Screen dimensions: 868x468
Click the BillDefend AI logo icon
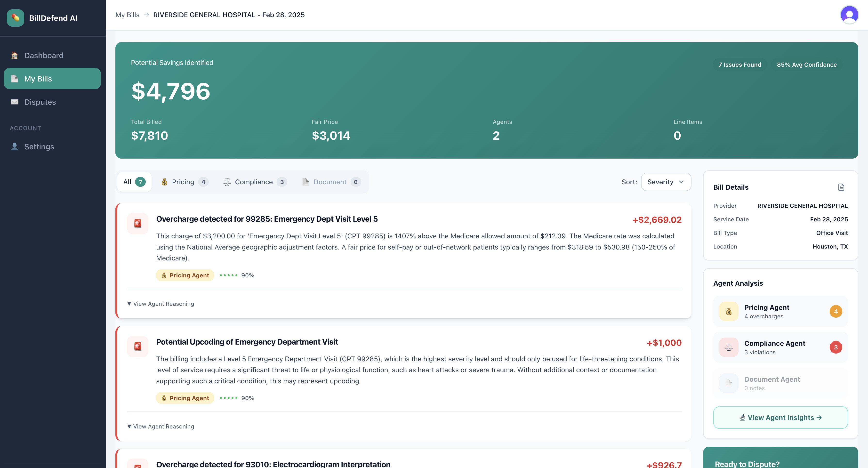tap(16, 18)
